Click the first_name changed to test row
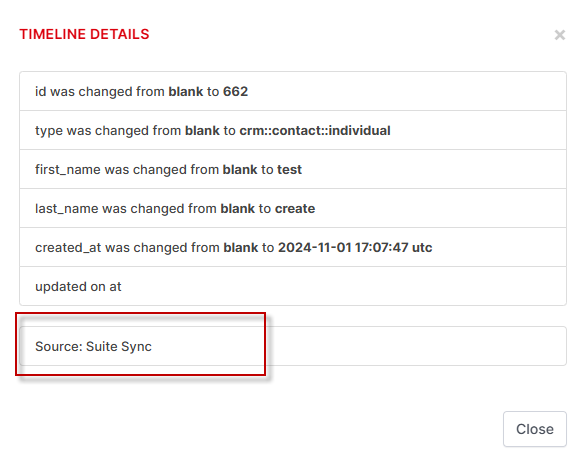This screenshot has height=470, width=588. [x=293, y=169]
